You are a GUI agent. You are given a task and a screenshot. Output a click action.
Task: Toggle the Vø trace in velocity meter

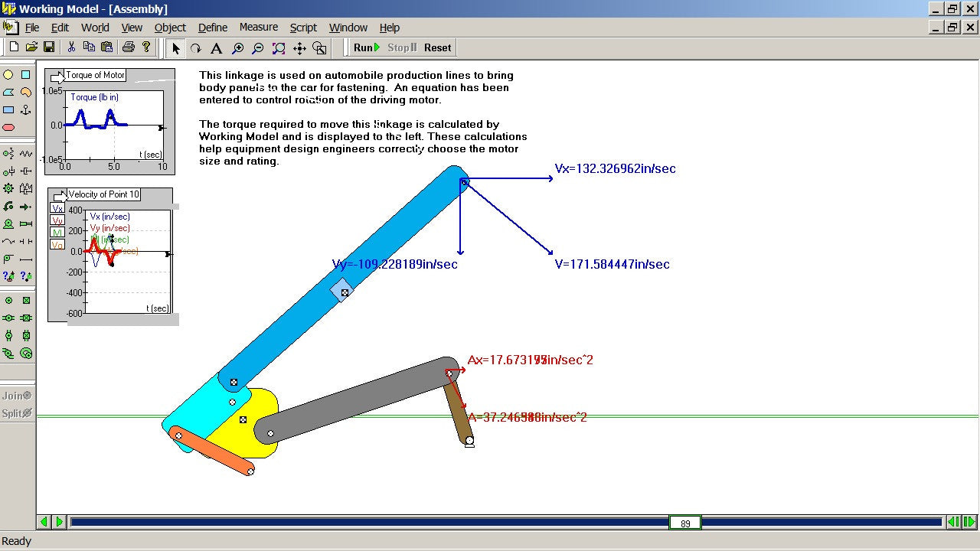point(57,245)
